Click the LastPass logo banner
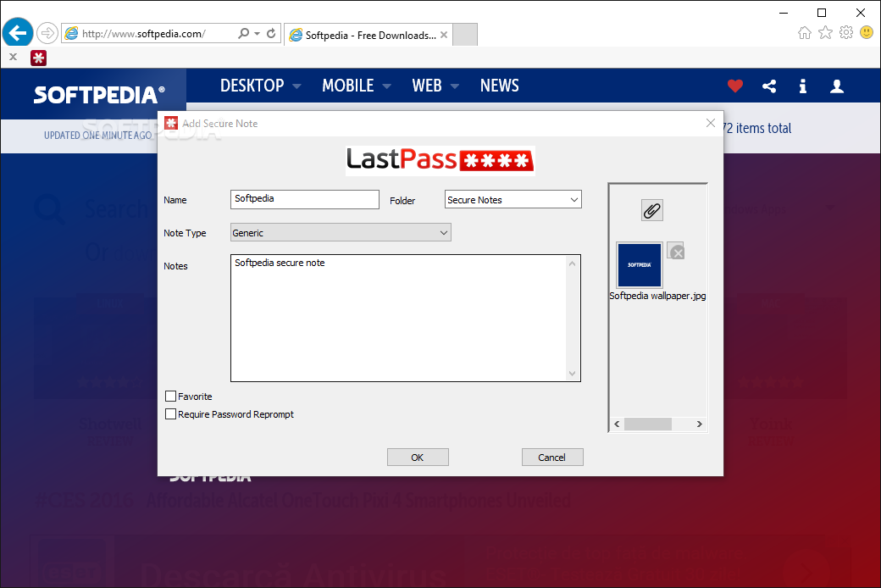881x588 pixels. (x=440, y=160)
